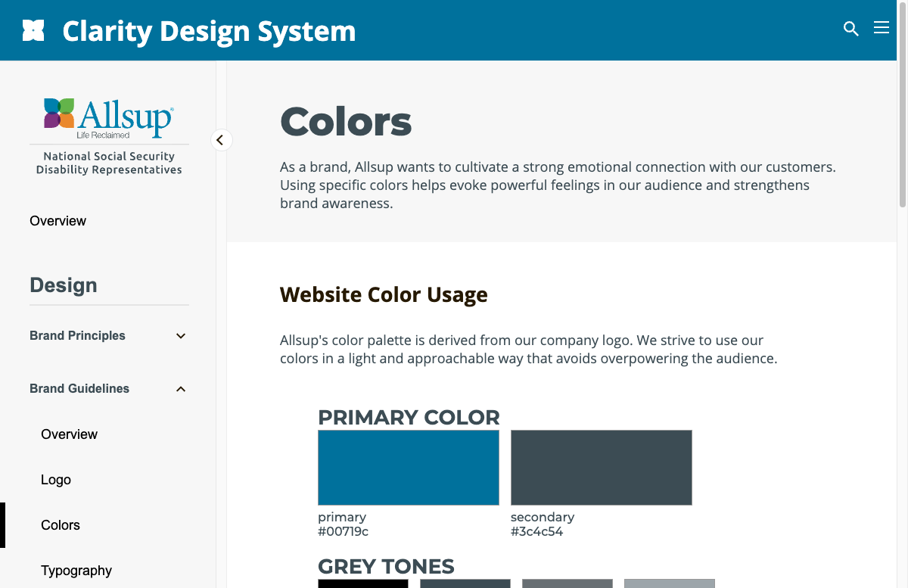Open the Typography page

[x=76, y=570]
